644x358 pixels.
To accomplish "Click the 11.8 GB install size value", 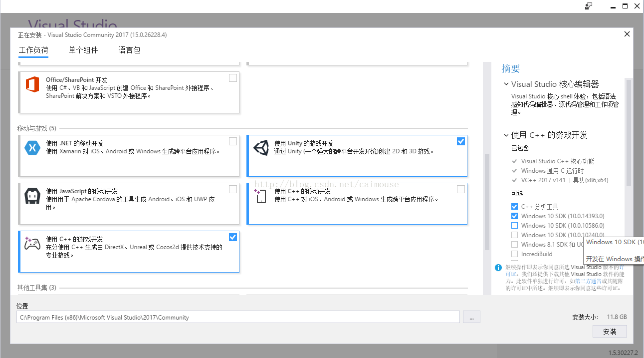I will pyautogui.click(x=617, y=317).
